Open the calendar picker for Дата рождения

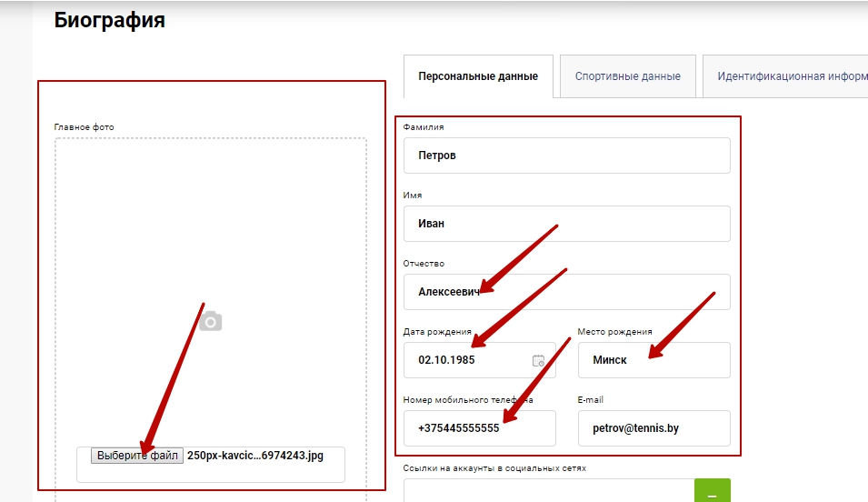(538, 360)
